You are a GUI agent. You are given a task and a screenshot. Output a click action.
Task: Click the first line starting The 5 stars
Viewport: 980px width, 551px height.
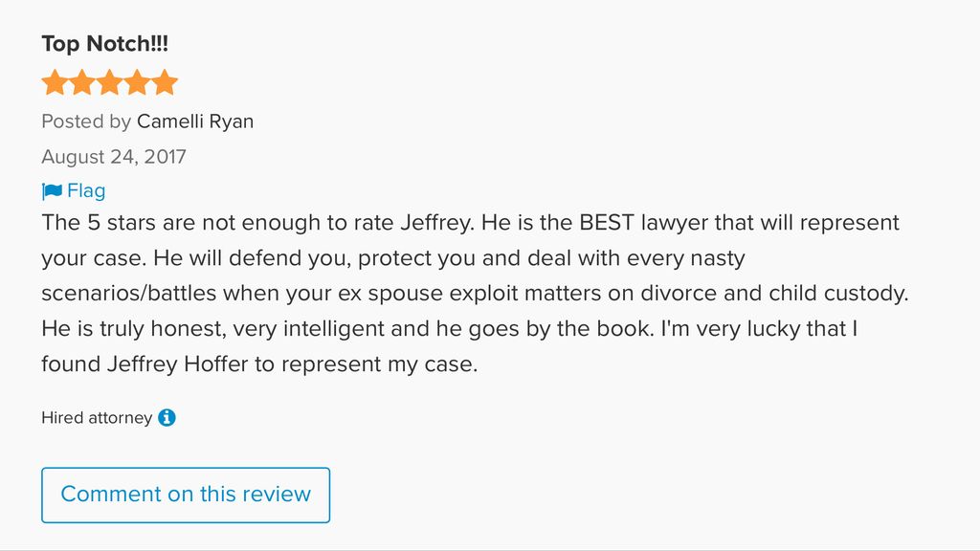click(x=470, y=222)
